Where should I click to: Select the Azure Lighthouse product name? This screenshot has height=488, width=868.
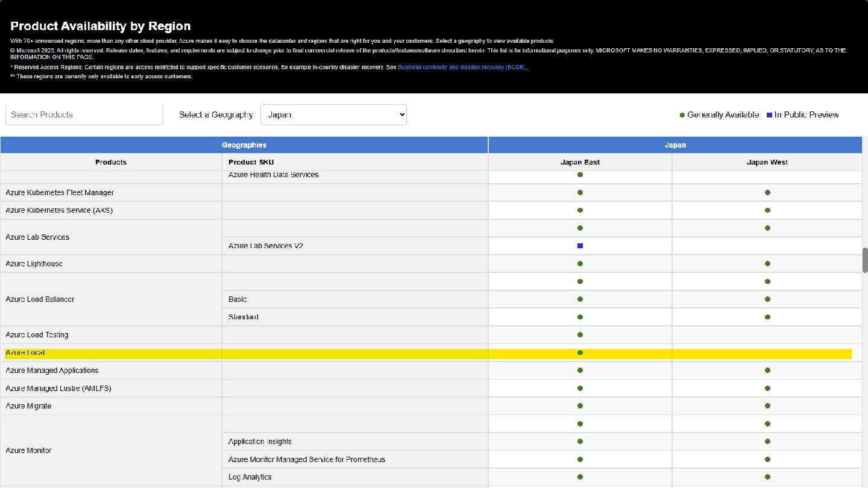tap(34, 264)
